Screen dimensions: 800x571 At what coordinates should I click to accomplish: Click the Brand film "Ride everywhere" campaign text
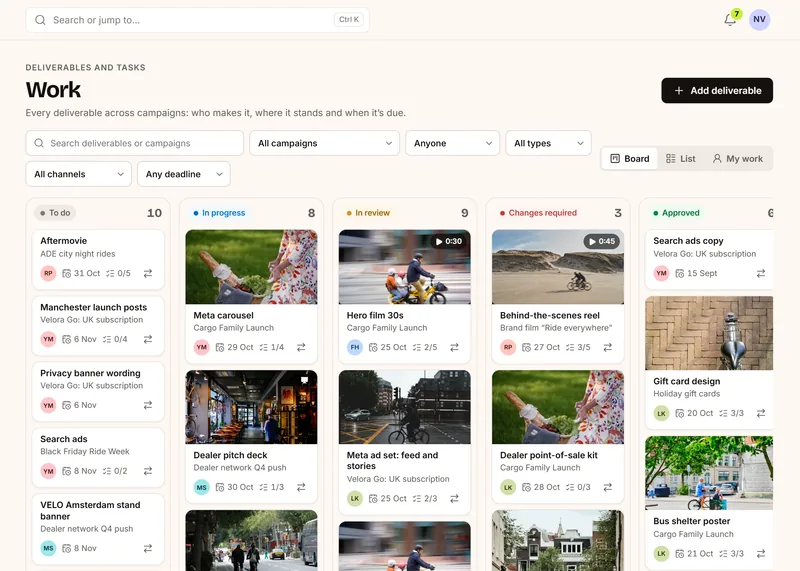click(x=556, y=328)
